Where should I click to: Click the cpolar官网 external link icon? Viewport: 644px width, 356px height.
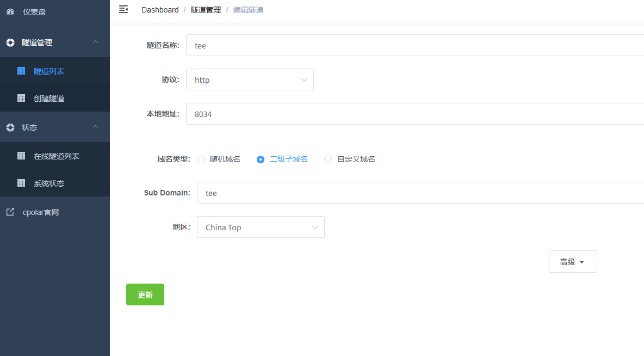pyautogui.click(x=10, y=212)
